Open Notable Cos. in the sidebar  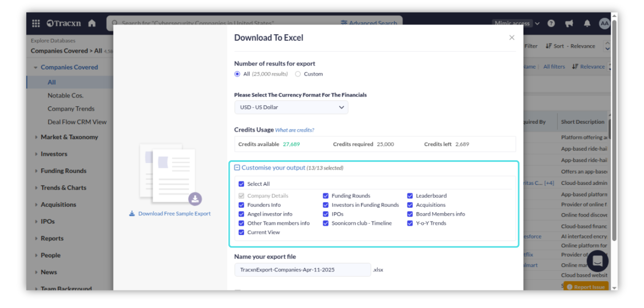(x=65, y=95)
